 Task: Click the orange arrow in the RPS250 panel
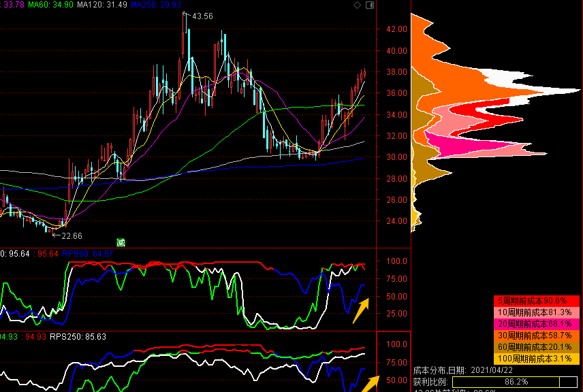371,384
